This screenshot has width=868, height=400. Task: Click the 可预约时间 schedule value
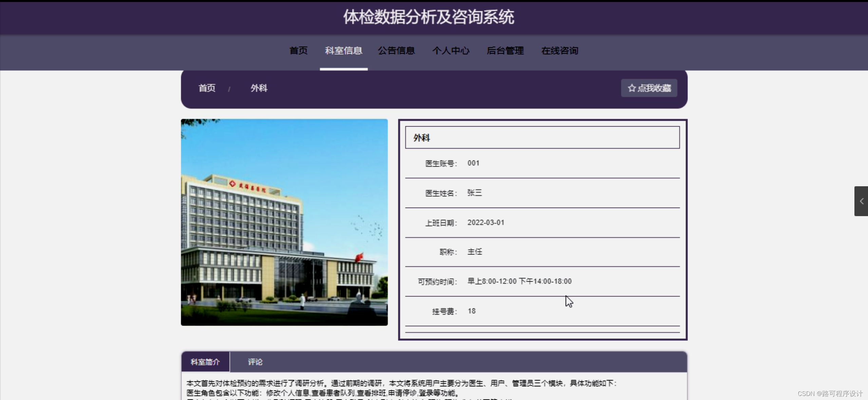coord(519,281)
